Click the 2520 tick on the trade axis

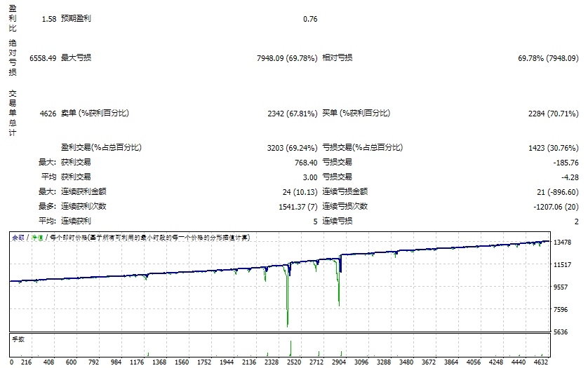294,362
